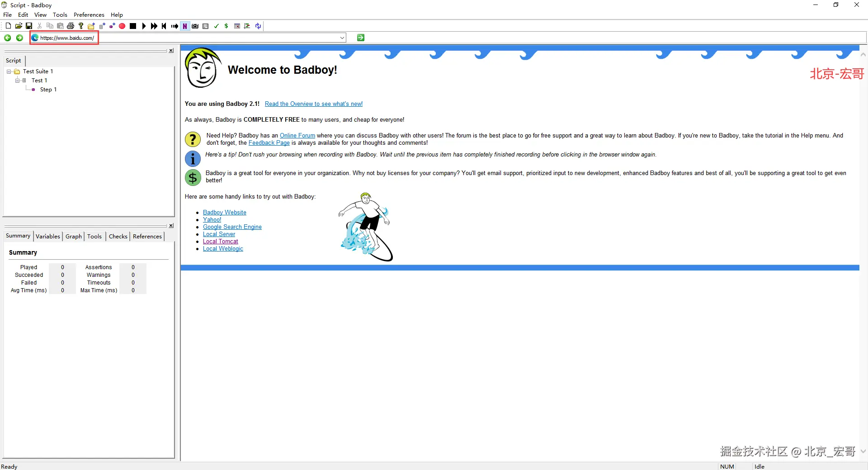The width and height of the screenshot is (868, 470).
Task: Open the Preferences menu
Action: 89,14
